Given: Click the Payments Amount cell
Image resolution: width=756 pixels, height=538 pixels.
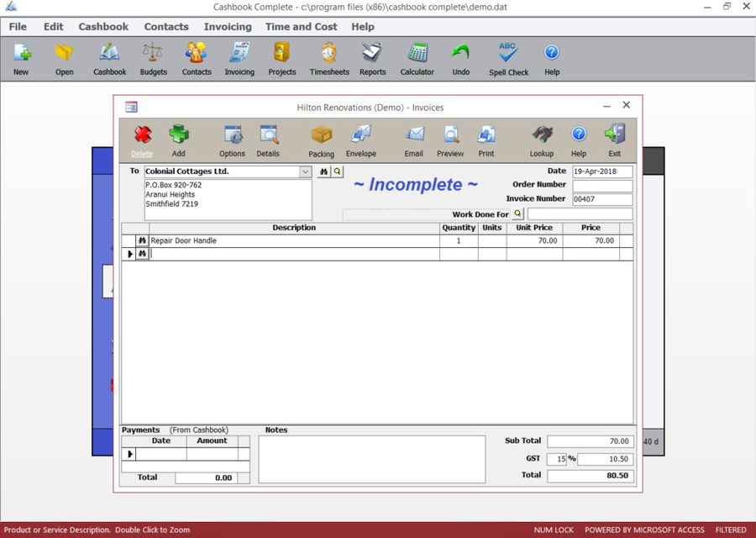Looking at the screenshot, I should 213,454.
